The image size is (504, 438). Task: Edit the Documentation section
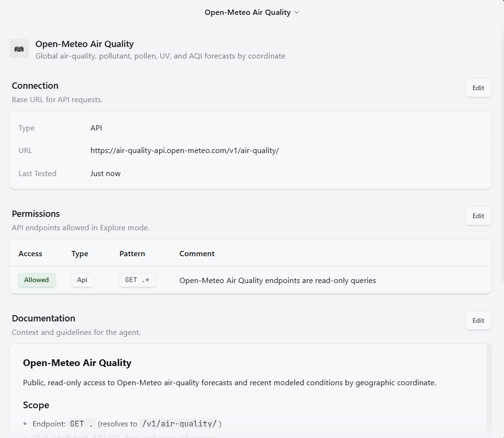click(478, 320)
